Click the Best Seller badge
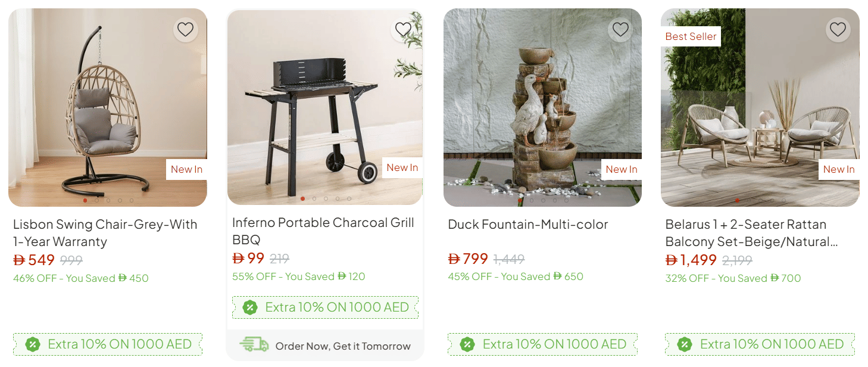Image resolution: width=868 pixels, height=367 pixels. click(691, 36)
